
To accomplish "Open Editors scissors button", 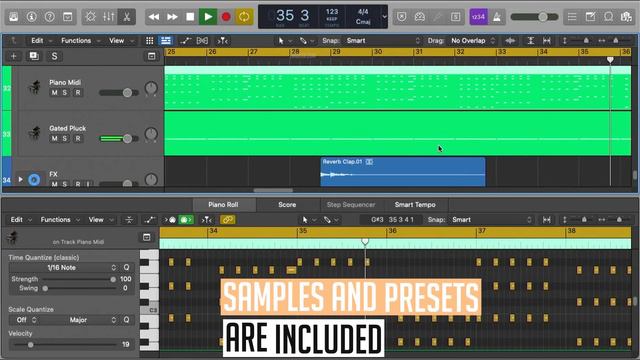I will point(127,17).
